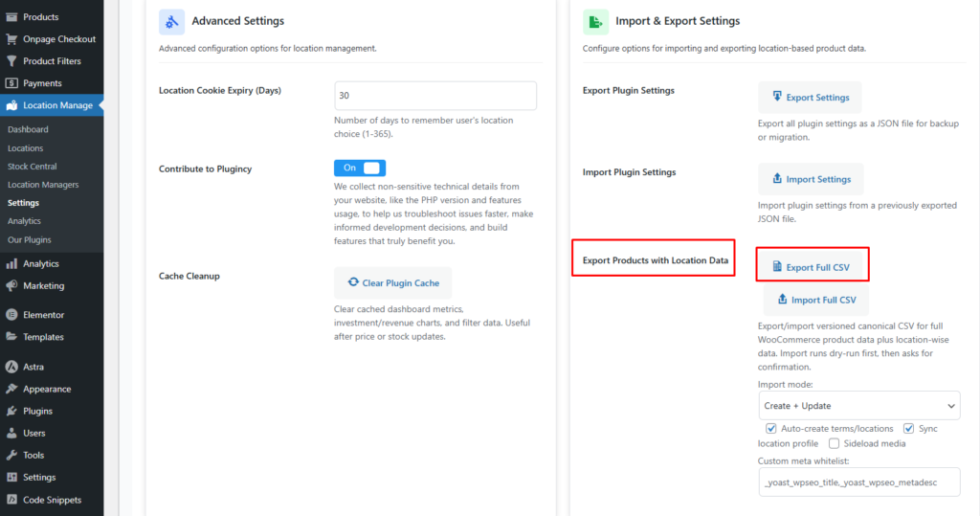Click the Appearance brush icon
Image resolution: width=980 pixels, height=516 pixels.
[x=11, y=390]
